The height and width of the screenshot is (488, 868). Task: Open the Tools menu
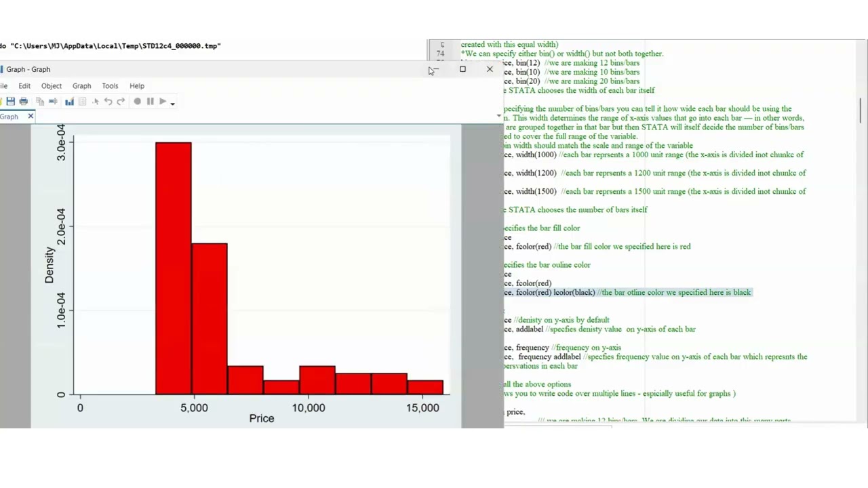coord(110,86)
